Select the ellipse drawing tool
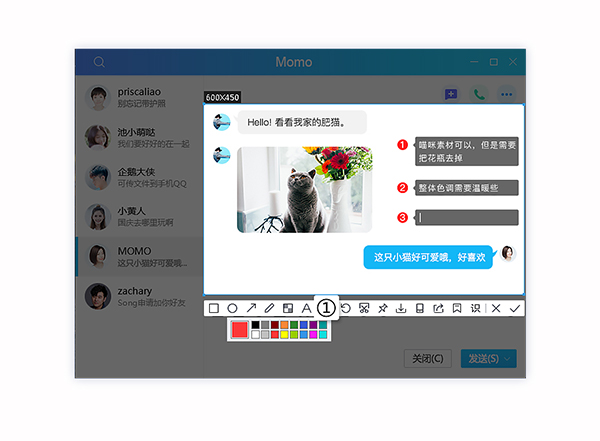Viewport: 600px width, 441px height. (x=232, y=308)
